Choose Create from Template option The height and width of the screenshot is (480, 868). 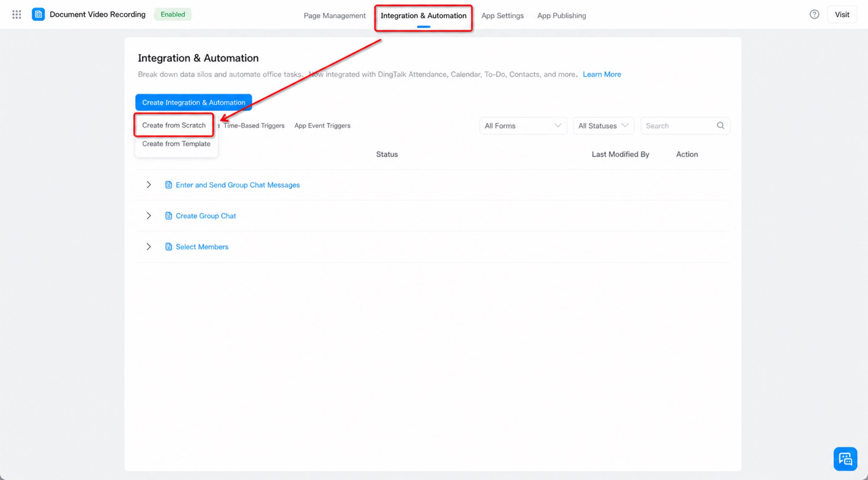click(176, 144)
